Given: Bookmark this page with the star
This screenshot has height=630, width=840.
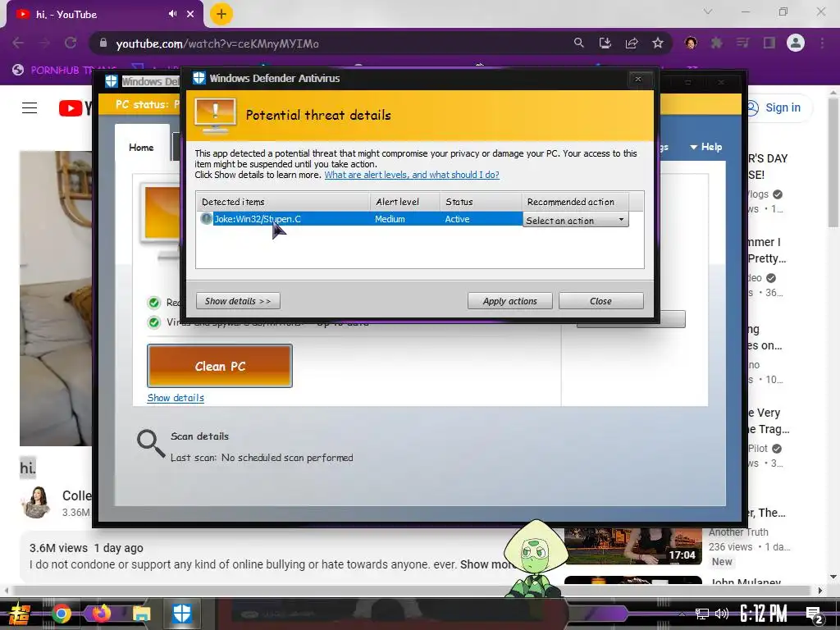Looking at the screenshot, I should coord(658,43).
